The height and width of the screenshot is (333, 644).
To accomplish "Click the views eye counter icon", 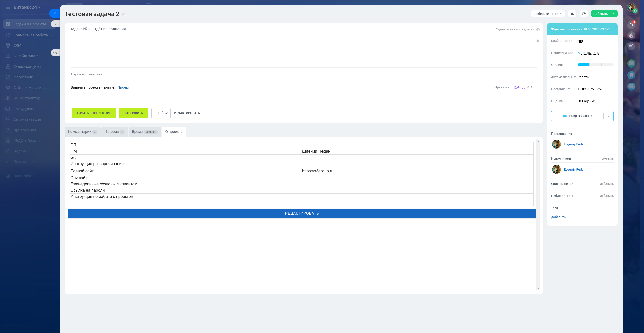I will [x=529, y=87].
